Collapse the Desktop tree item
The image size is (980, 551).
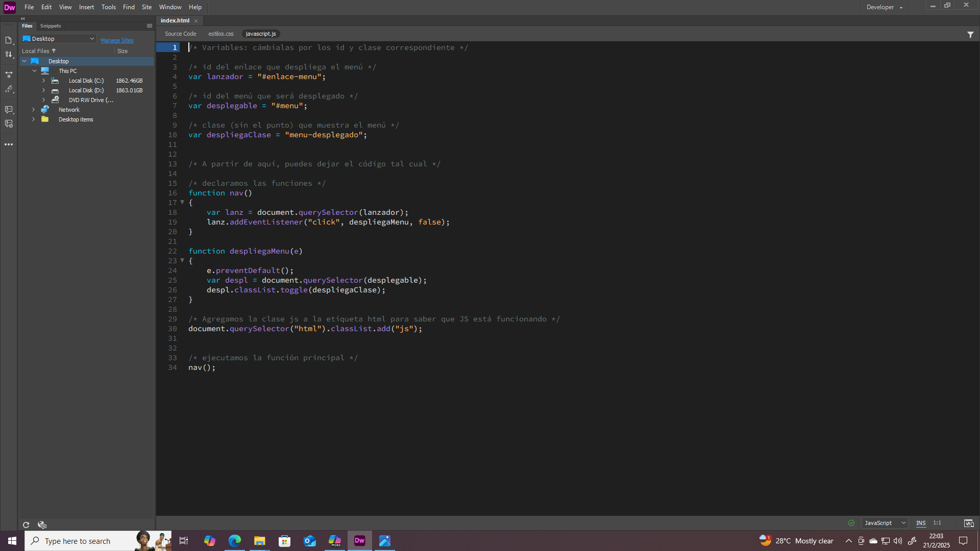(24, 61)
